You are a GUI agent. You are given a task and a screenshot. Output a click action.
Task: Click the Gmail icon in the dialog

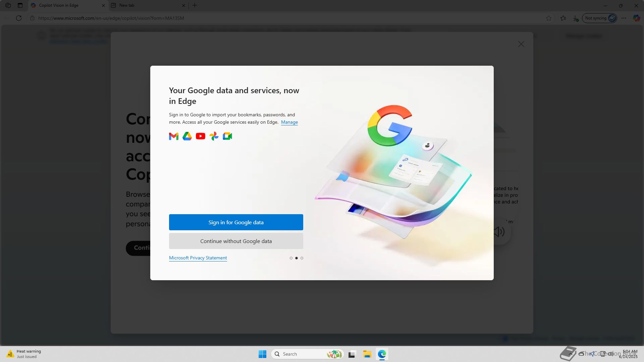[173, 136]
